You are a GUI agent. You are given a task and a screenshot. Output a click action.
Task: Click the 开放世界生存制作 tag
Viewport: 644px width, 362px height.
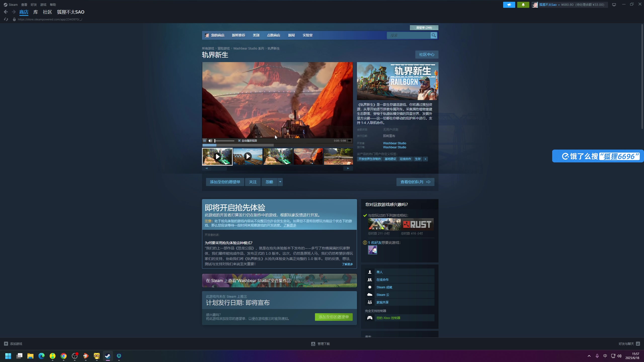point(370,159)
